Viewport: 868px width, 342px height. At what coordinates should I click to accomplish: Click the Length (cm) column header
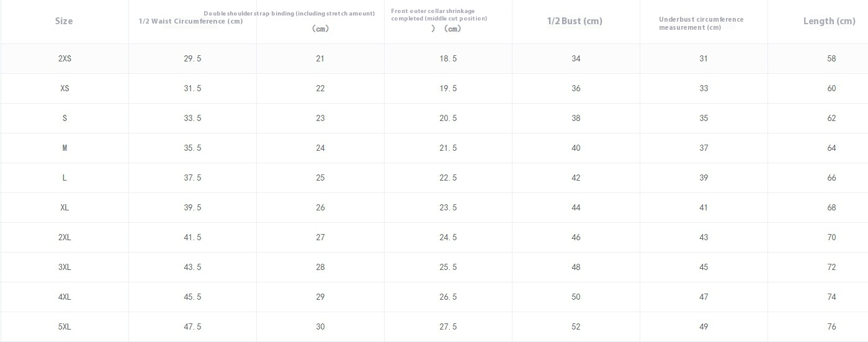click(829, 21)
